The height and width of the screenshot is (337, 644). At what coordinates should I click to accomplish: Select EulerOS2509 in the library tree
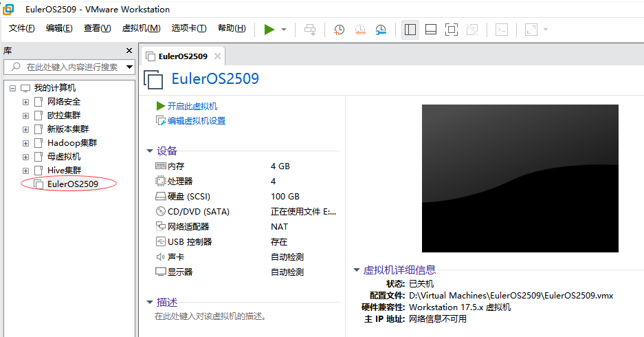pyautogui.click(x=73, y=184)
